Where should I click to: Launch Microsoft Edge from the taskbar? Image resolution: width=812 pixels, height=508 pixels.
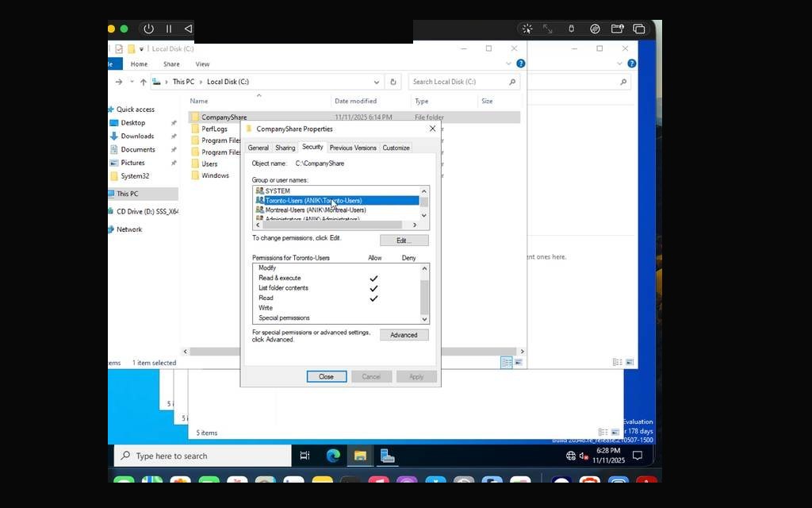coord(333,456)
